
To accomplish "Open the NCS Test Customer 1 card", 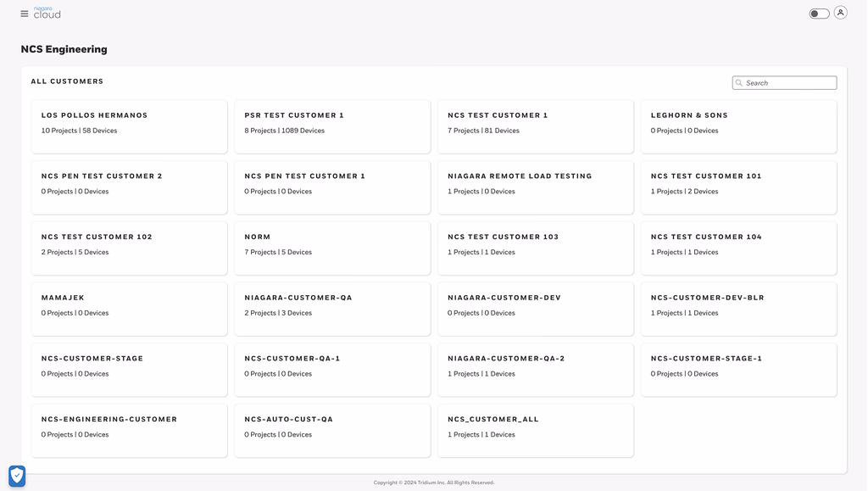I will coord(536,126).
